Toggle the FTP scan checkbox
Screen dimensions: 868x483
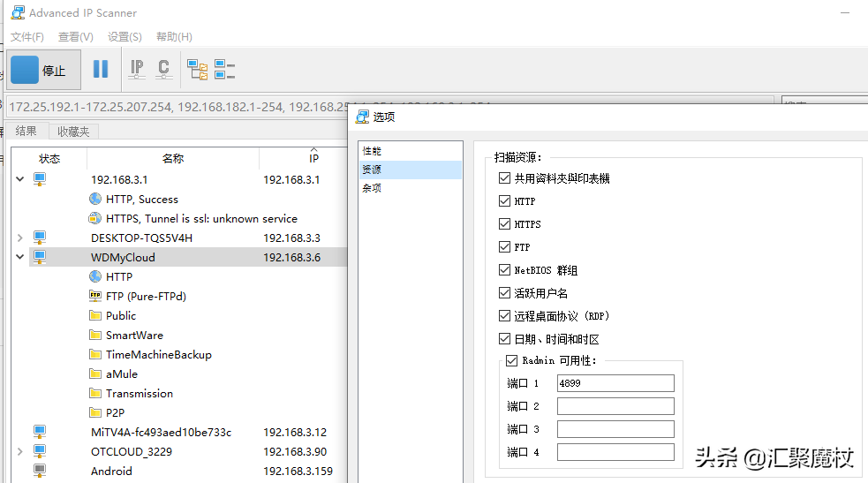tap(504, 246)
